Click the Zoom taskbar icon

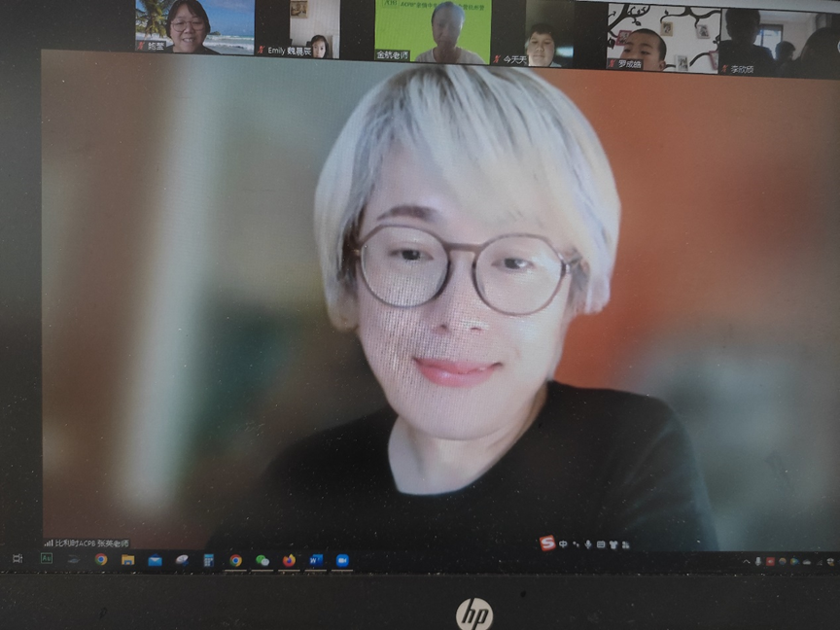click(342, 560)
